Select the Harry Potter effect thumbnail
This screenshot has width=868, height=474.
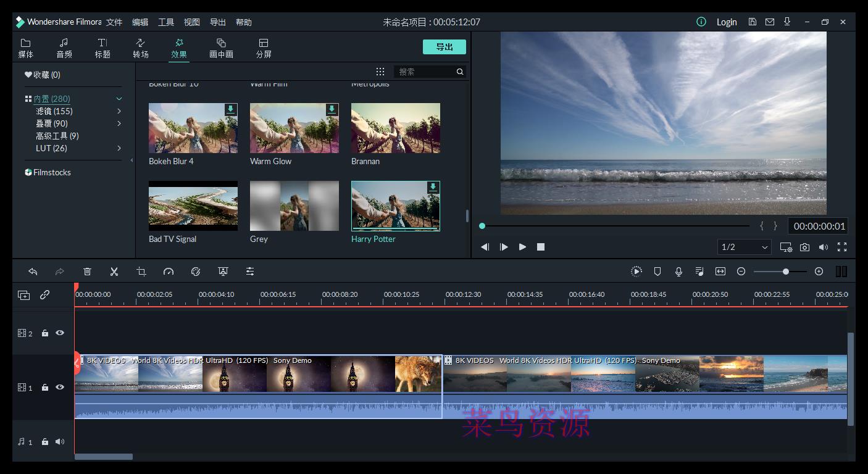pyautogui.click(x=395, y=206)
